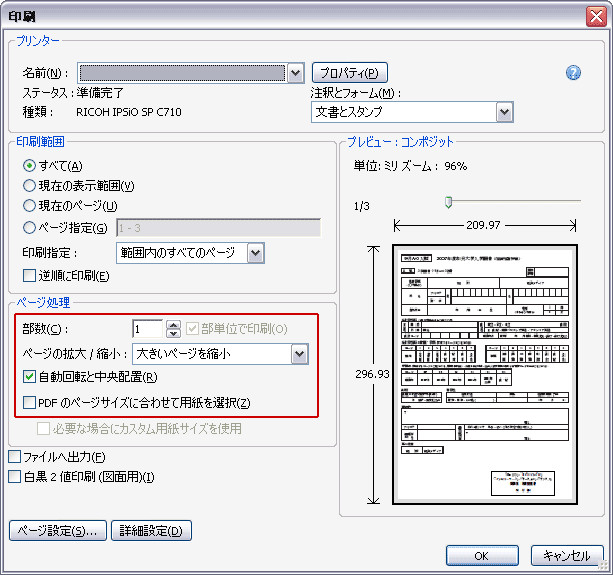Decrease copies count with down spinner arrow
Image resolution: width=613 pixels, height=575 pixels.
(x=173, y=333)
